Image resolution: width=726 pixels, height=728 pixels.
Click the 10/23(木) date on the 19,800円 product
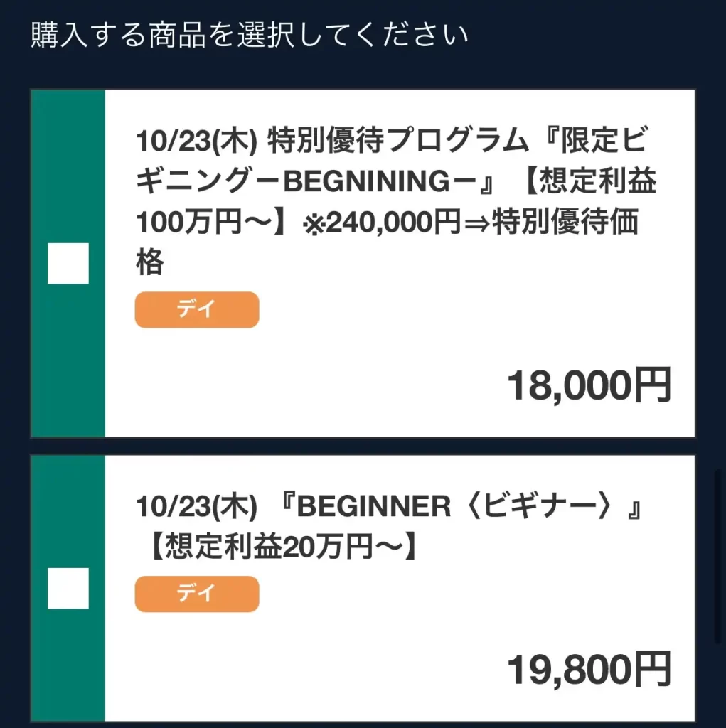[196, 507]
